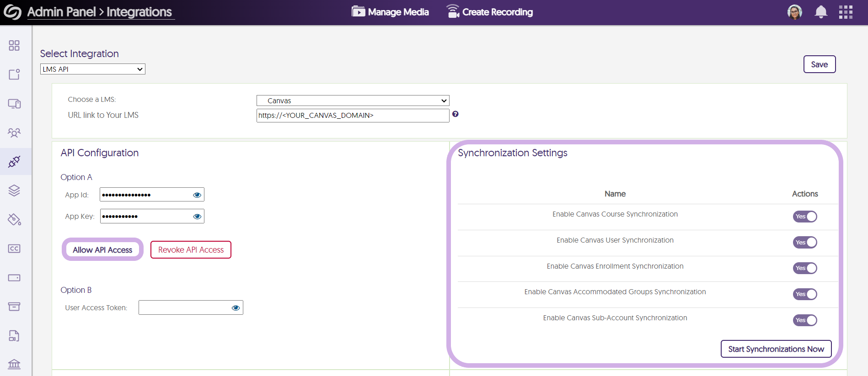Click the Save button
The image size is (868, 376).
pos(820,64)
